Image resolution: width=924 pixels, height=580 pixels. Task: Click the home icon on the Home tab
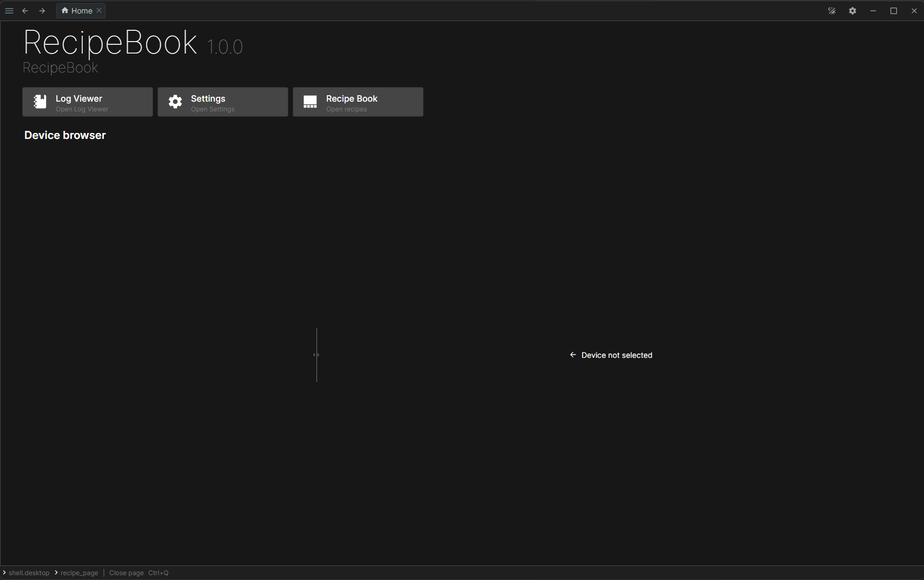click(65, 10)
